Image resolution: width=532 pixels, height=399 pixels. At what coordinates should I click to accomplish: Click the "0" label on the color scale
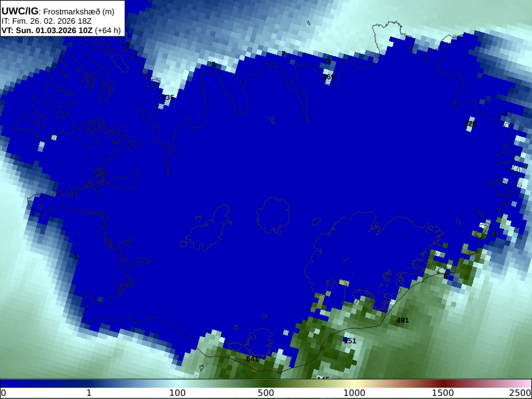coord(3,393)
